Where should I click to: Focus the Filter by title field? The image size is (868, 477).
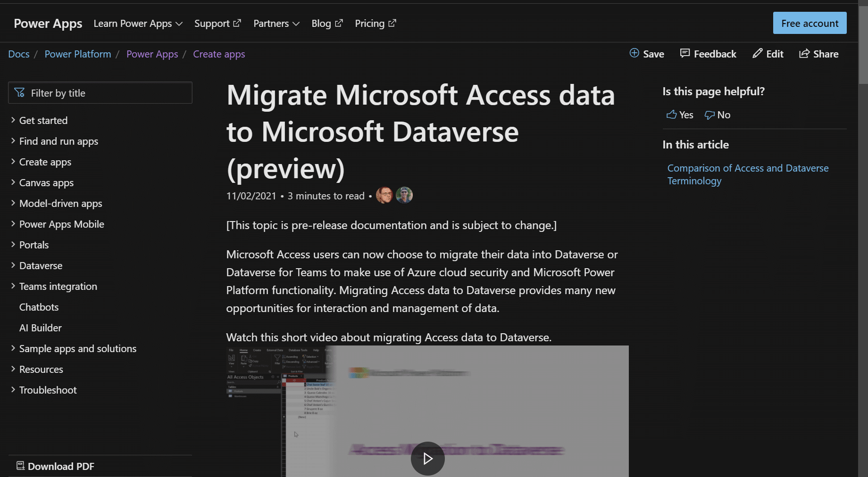(100, 93)
